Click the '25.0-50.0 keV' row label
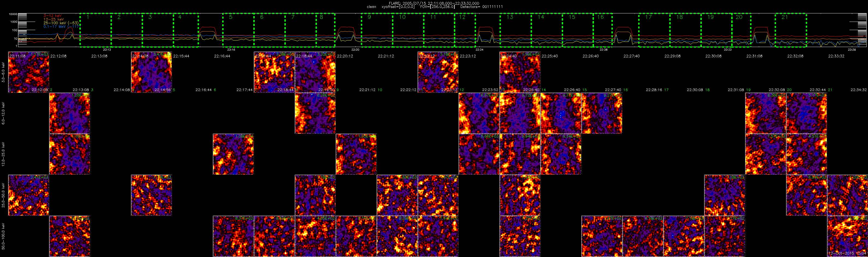The image size is (868, 257). [x=3, y=195]
